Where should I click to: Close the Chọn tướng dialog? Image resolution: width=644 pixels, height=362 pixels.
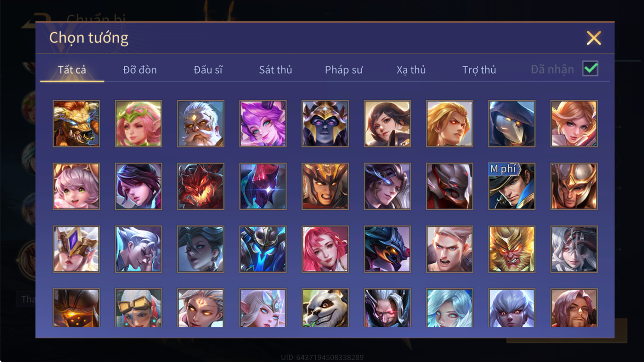click(x=594, y=38)
